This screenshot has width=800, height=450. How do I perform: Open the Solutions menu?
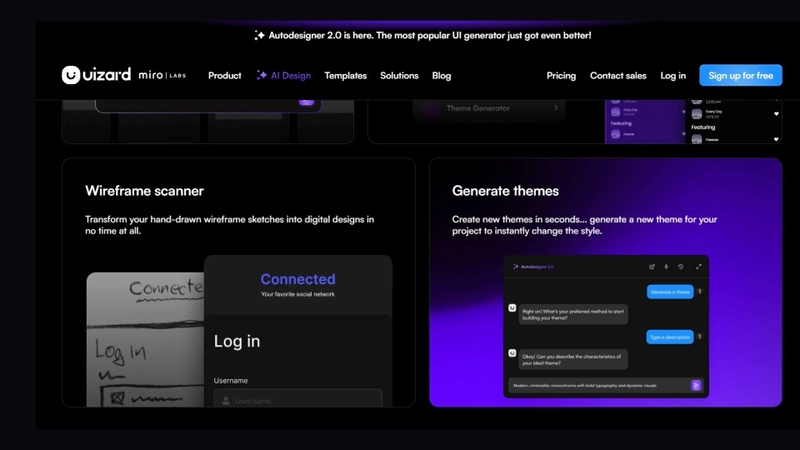point(399,76)
